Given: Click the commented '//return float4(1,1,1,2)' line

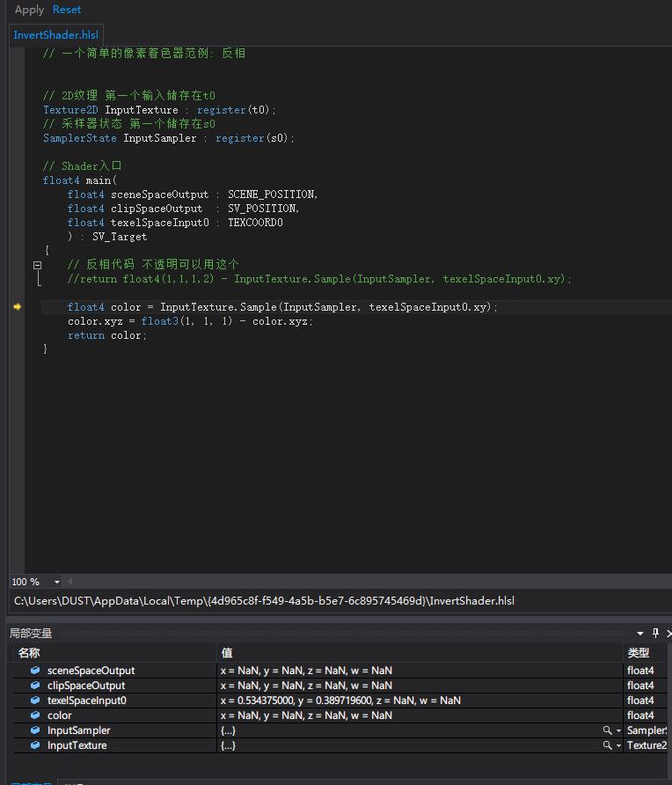Looking at the screenshot, I should point(319,279).
